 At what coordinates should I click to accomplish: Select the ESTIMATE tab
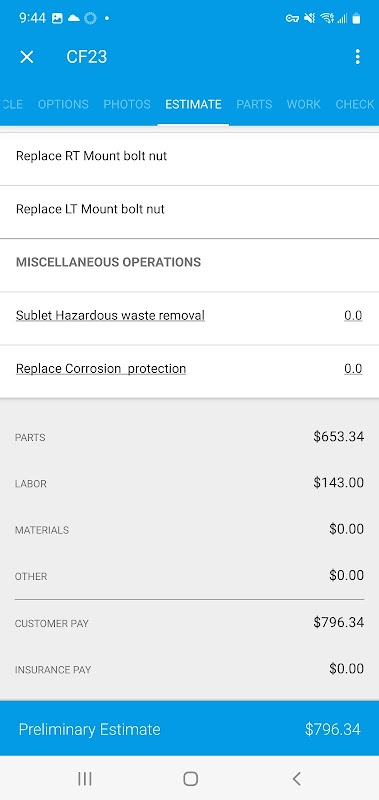193,104
